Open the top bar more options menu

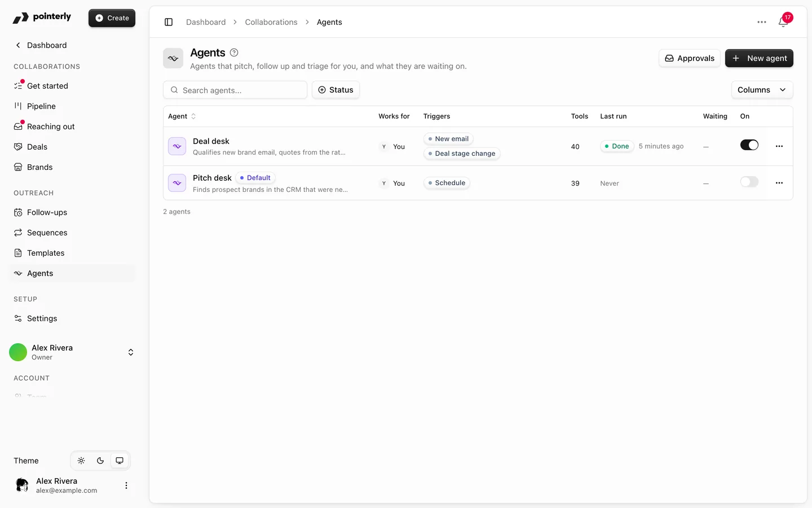(x=762, y=22)
